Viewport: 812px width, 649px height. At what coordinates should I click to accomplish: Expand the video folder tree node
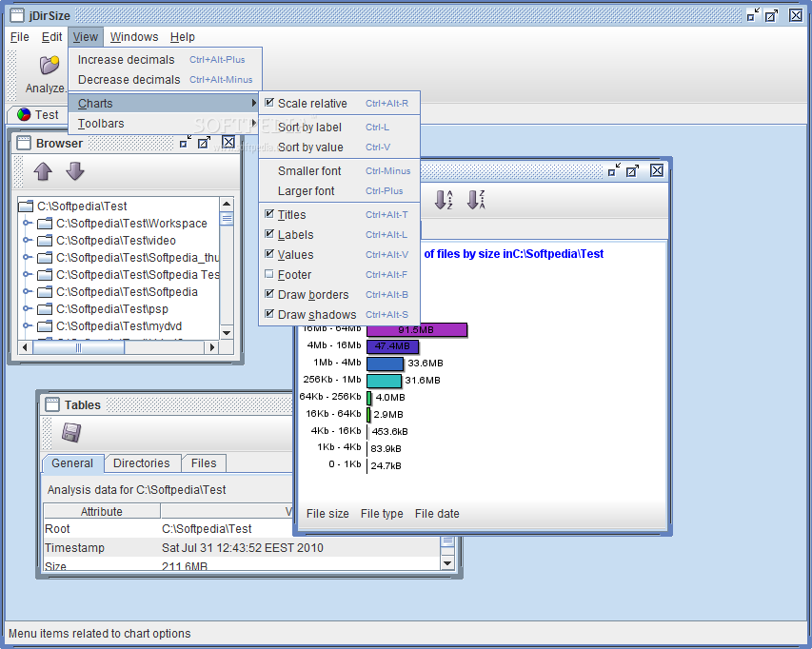pos(27,240)
